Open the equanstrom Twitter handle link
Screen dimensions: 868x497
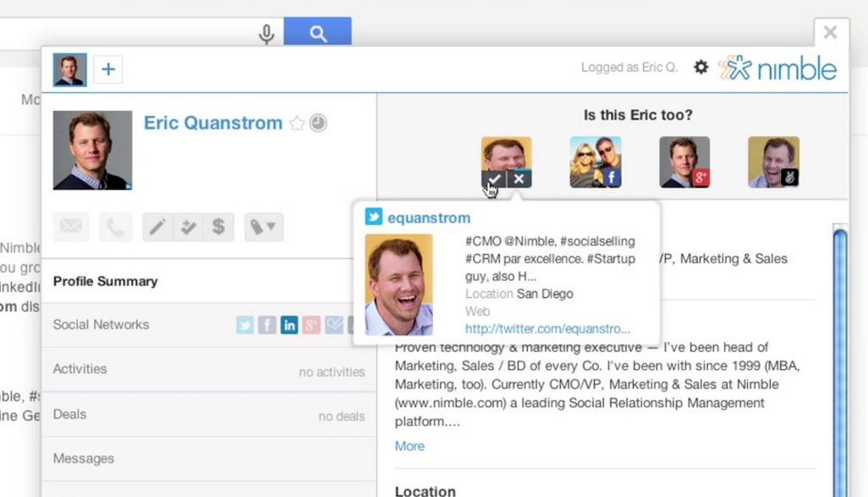point(429,218)
